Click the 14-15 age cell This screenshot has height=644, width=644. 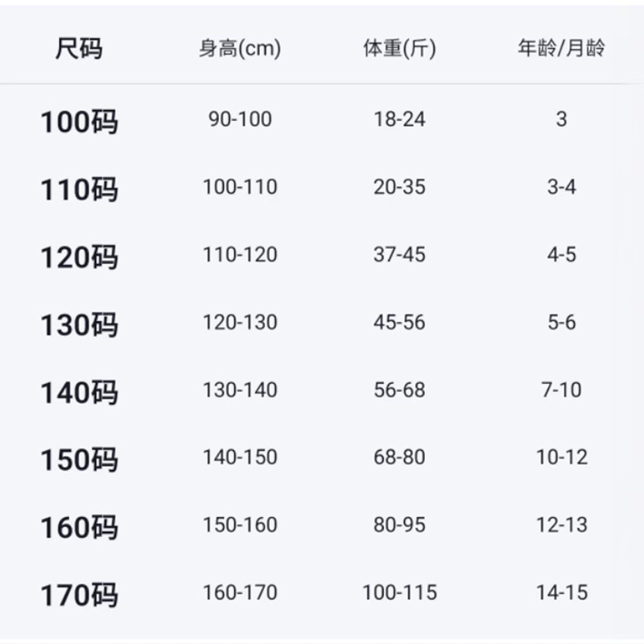tap(561, 593)
